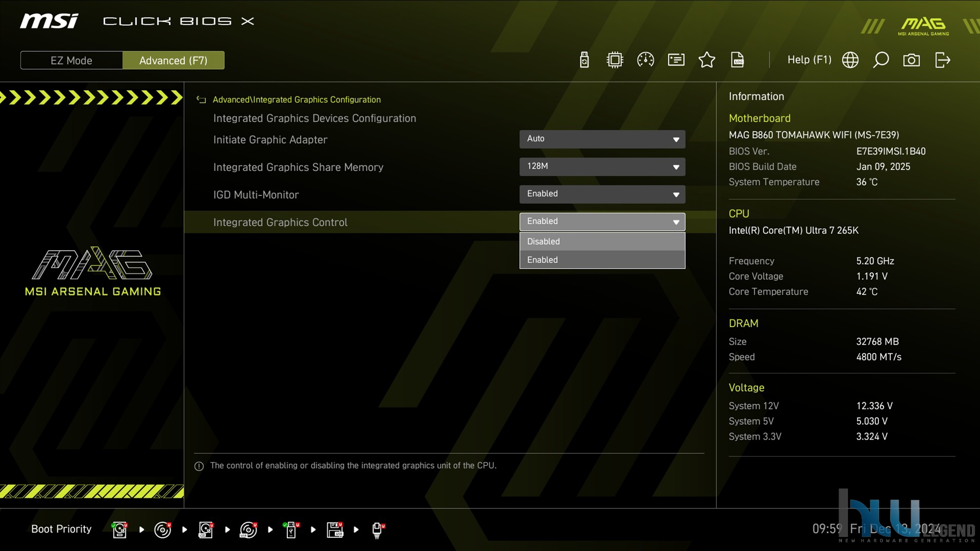The image size is (980, 551).
Task: Choose Disabled in the open dropdown list
Action: (x=602, y=241)
